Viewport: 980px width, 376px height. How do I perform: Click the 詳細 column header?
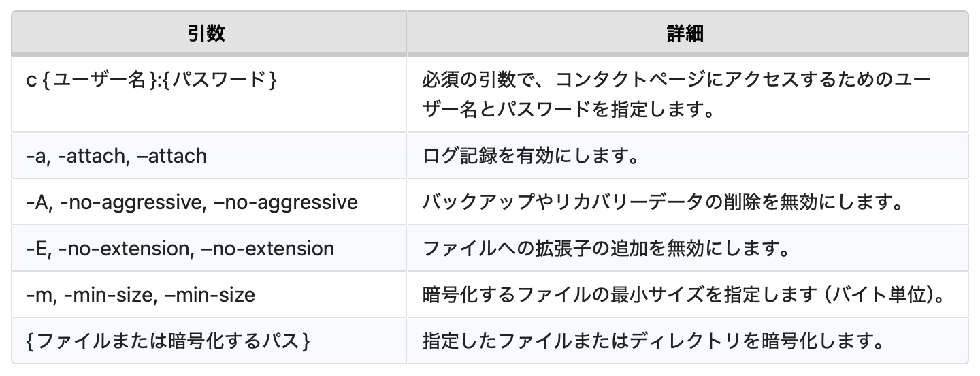coord(686,34)
